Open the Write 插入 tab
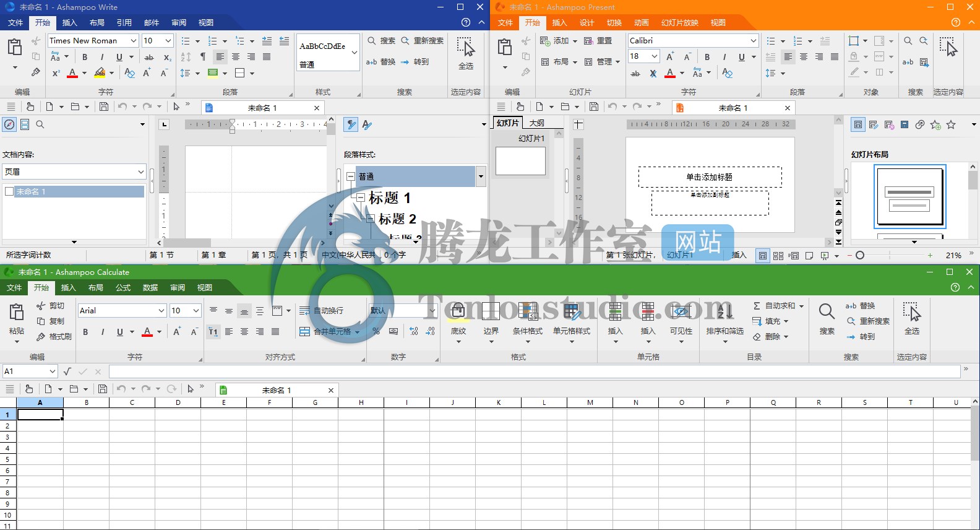This screenshot has width=980, height=530. (x=70, y=23)
